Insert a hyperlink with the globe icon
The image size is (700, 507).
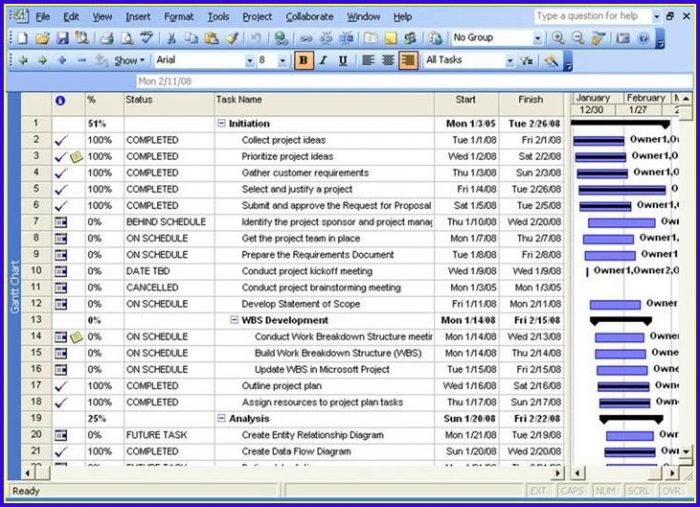tap(281, 38)
